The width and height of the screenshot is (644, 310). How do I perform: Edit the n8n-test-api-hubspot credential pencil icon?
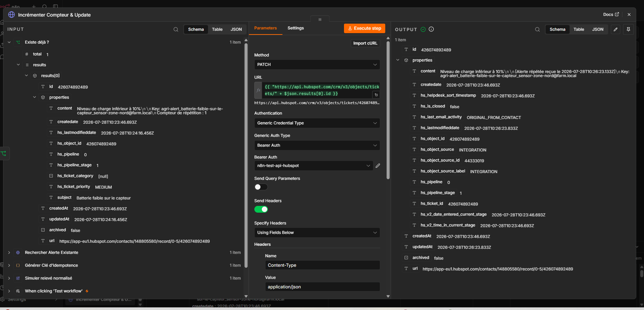click(x=378, y=166)
